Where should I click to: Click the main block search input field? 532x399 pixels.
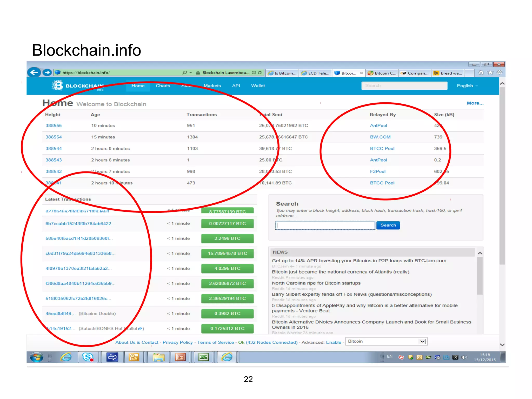click(325, 225)
